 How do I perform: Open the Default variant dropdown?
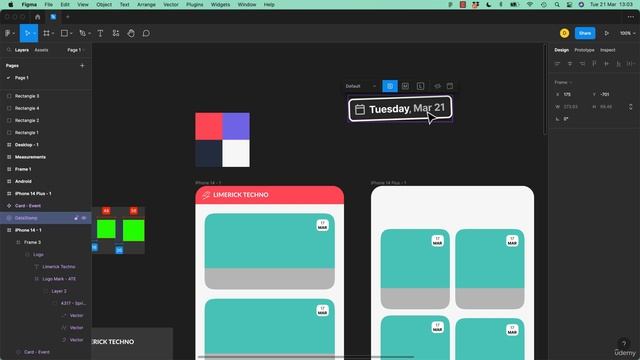(x=360, y=86)
